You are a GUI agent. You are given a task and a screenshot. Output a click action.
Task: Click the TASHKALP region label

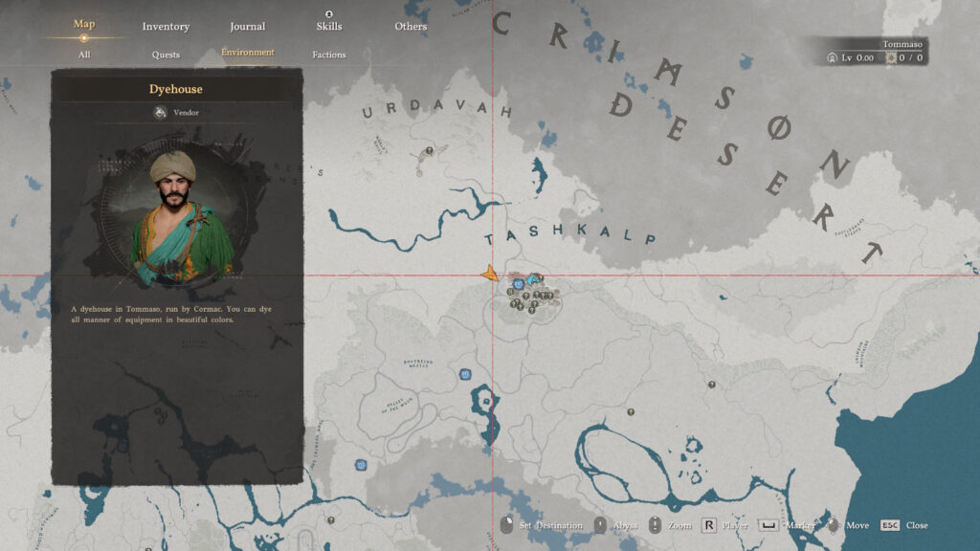pos(570,233)
